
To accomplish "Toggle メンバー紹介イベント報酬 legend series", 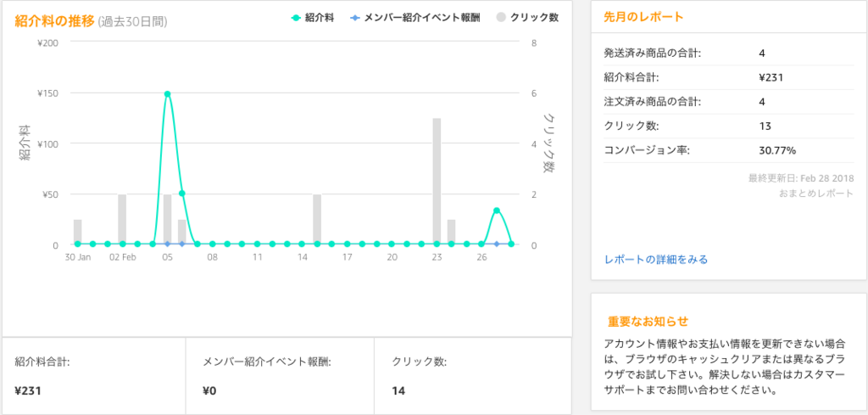I will [415, 18].
